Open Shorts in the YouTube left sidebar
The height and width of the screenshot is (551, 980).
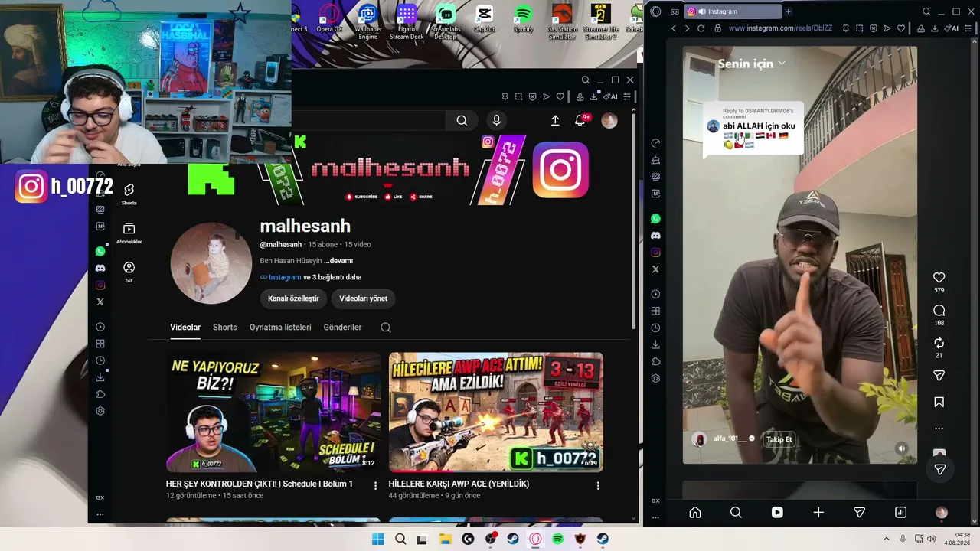[x=129, y=194]
